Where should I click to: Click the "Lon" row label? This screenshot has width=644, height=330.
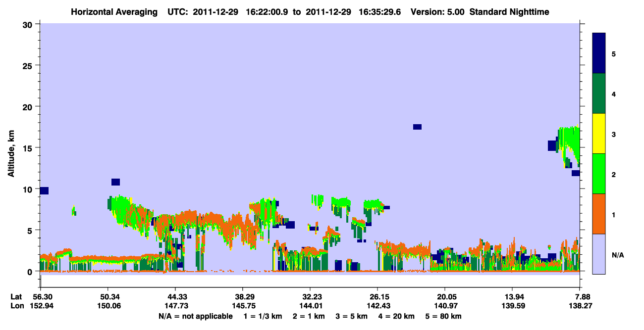(16, 306)
